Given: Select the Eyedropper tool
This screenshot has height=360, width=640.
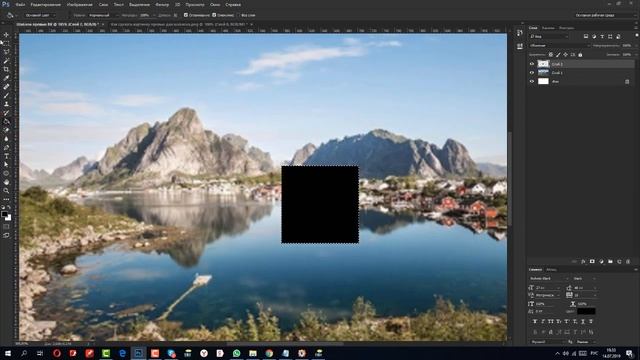Looking at the screenshot, I should point(6,78).
